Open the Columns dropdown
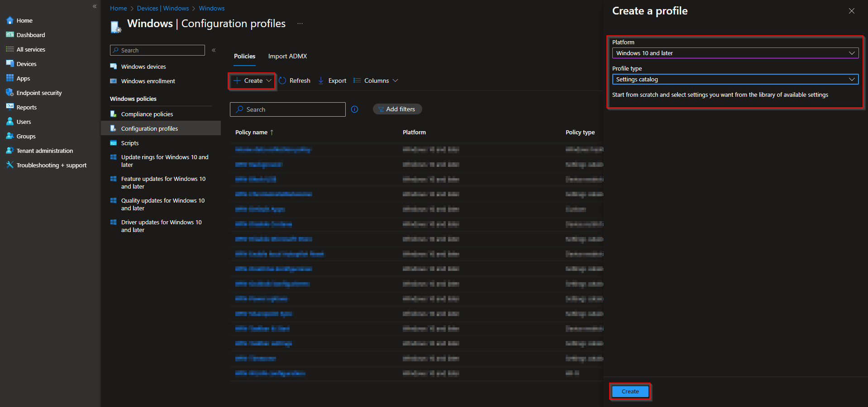The height and width of the screenshot is (407, 868). 375,80
